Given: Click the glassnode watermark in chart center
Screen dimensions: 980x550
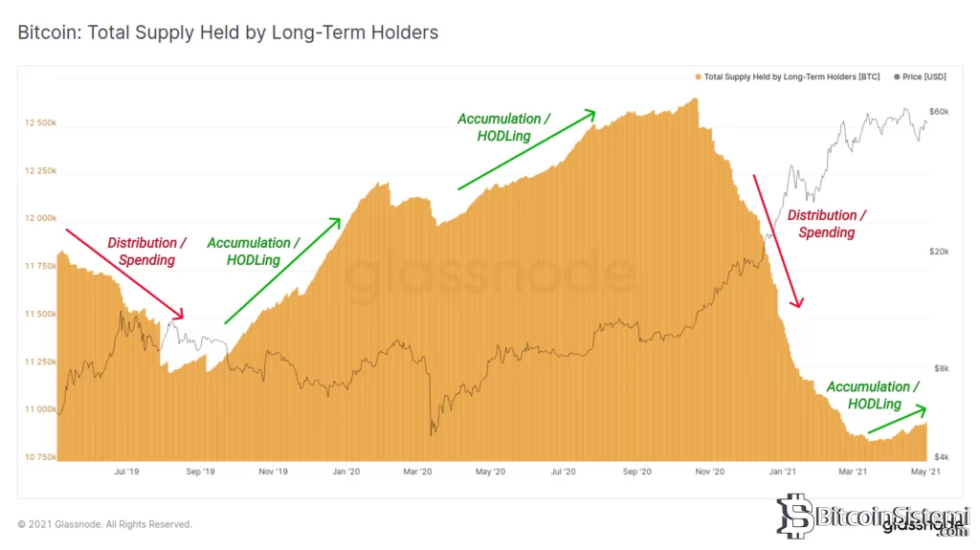Looking at the screenshot, I should pyautogui.click(x=490, y=275).
